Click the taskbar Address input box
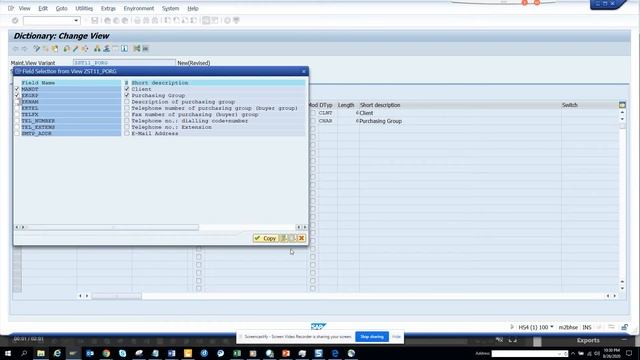This screenshot has width=640, height=360. [x=529, y=353]
